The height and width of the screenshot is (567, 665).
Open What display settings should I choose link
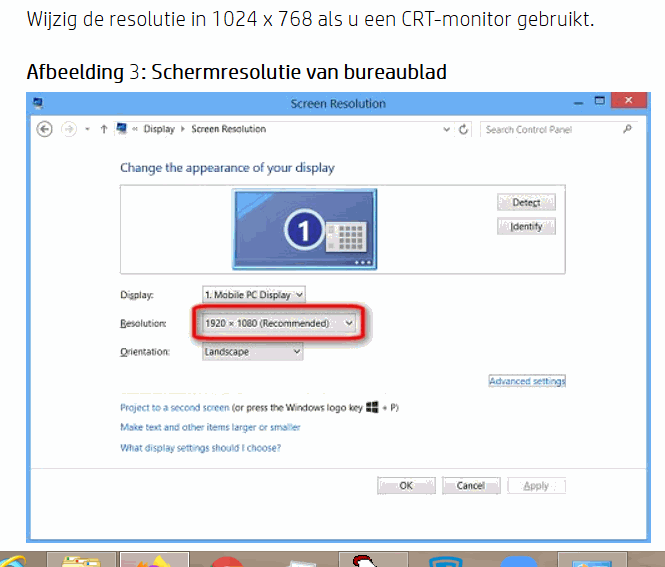(x=201, y=448)
